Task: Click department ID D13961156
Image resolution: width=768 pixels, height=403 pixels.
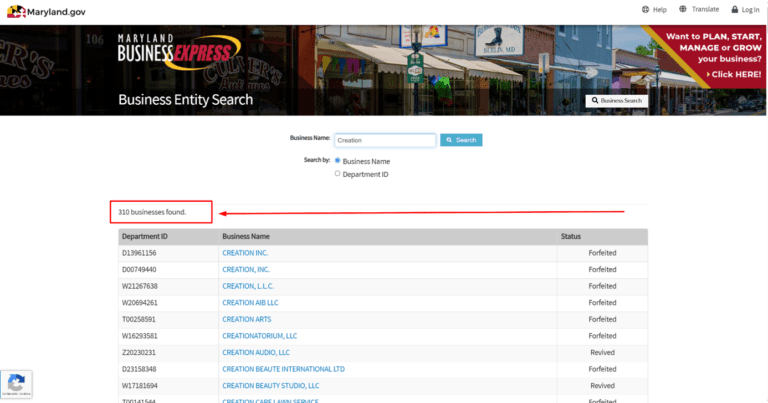Action: pos(139,253)
